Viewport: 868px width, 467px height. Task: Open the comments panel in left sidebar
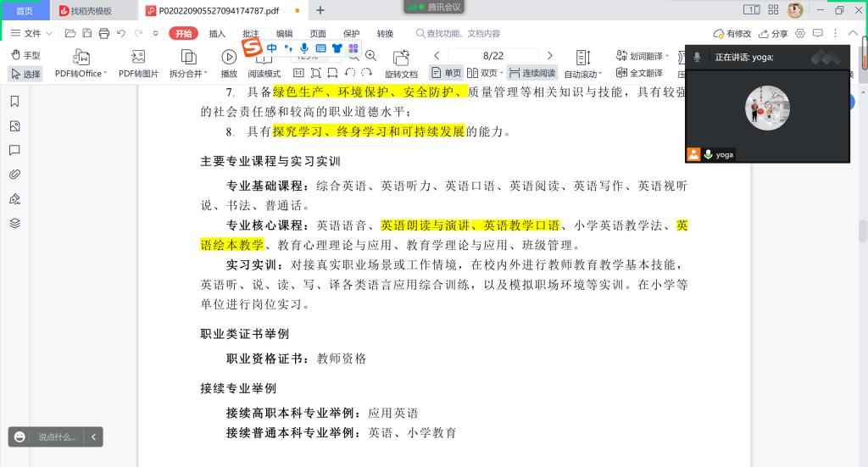(14, 150)
